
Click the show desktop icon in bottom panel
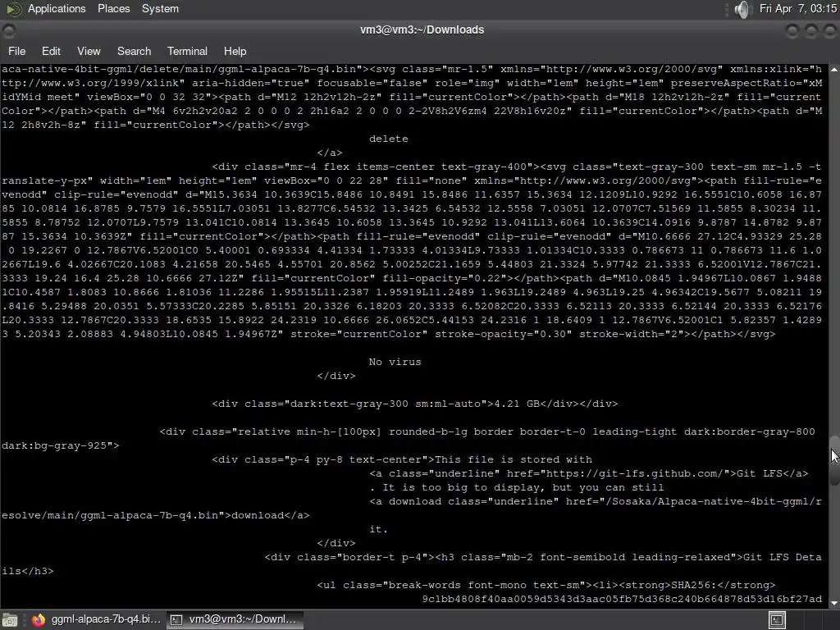click(x=10, y=620)
